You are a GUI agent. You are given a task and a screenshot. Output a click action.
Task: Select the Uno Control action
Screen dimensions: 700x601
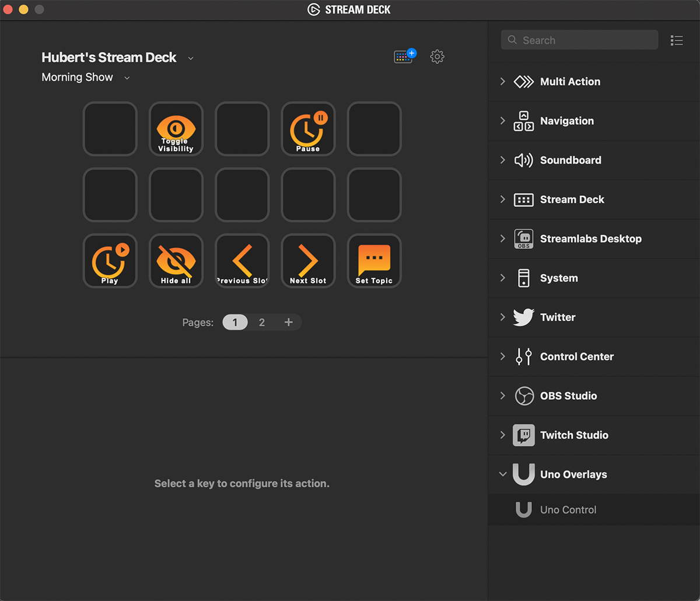[x=568, y=510]
